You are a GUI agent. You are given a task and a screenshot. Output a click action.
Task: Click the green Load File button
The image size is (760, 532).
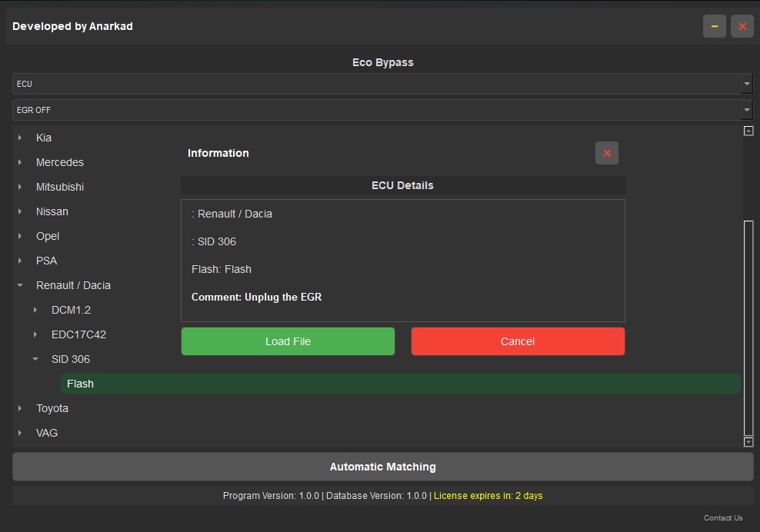pyautogui.click(x=288, y=341)
